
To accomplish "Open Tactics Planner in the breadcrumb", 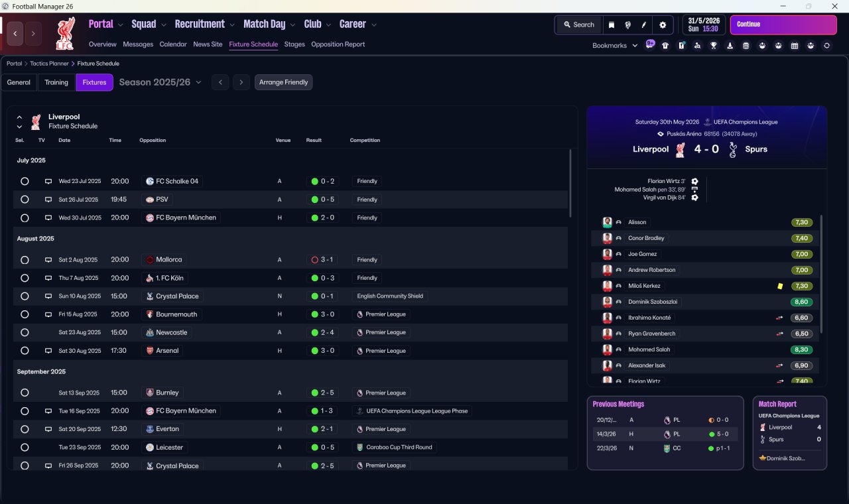I will pos(49,64).
